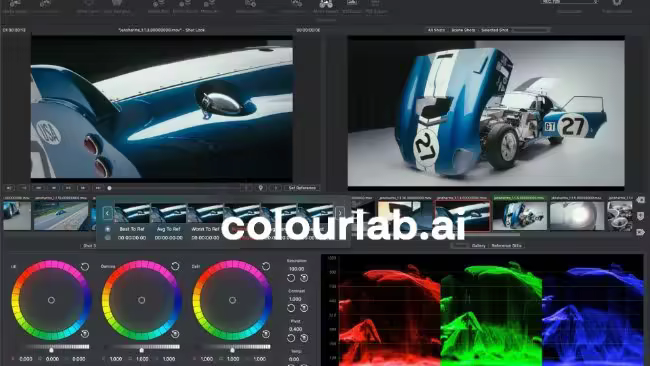The height and width of the screenshot is (366, 650).
Task: Open the dropdown next to Selected Shot
Action: 531,30
